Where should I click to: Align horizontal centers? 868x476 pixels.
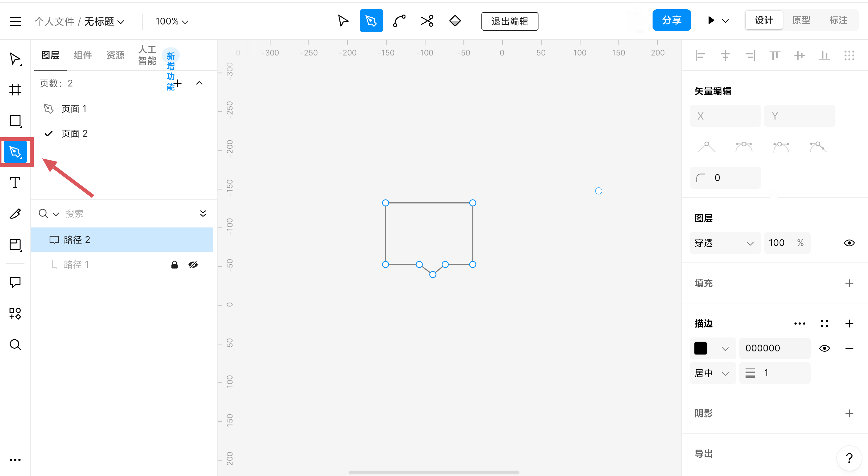725,55
